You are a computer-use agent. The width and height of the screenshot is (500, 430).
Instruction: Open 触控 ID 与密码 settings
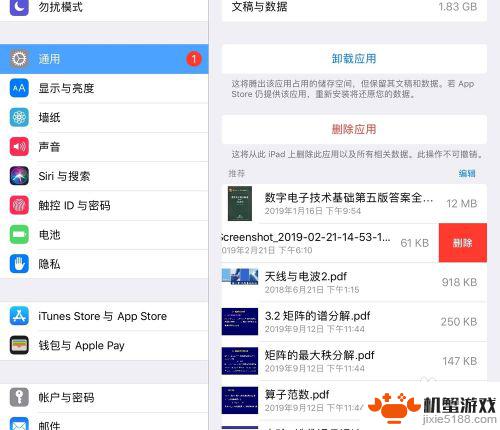click(104, 205)
